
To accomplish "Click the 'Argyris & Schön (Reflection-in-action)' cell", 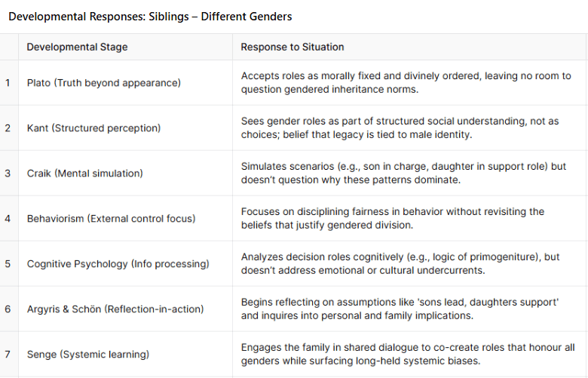I will click(x=115, y=309).
